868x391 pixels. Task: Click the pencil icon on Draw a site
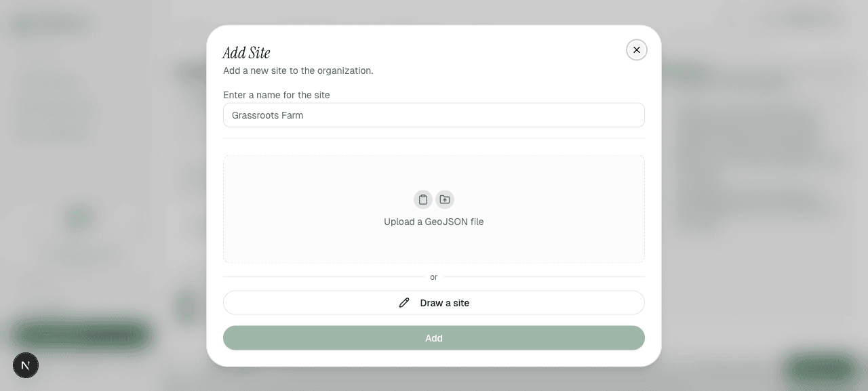click(404, 303)
